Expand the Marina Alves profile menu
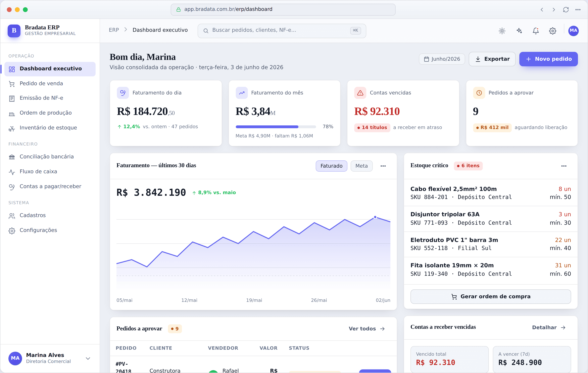This screenshot has height=373, width=588. [88, 358]
